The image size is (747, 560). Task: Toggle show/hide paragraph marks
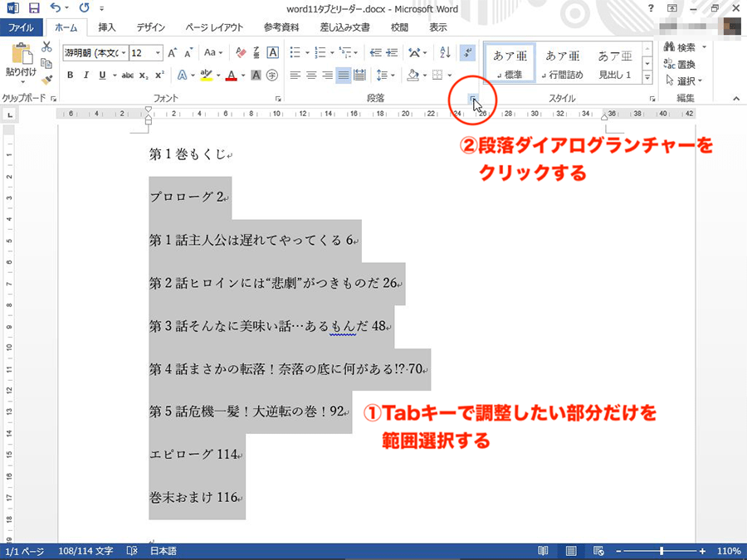[467, 52]
